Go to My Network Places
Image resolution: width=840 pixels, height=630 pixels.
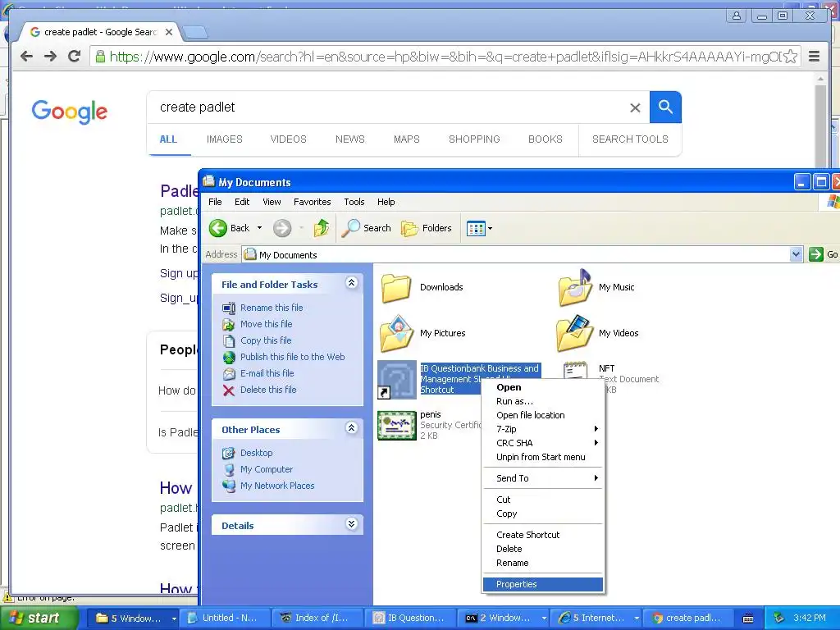pos(277,486)
